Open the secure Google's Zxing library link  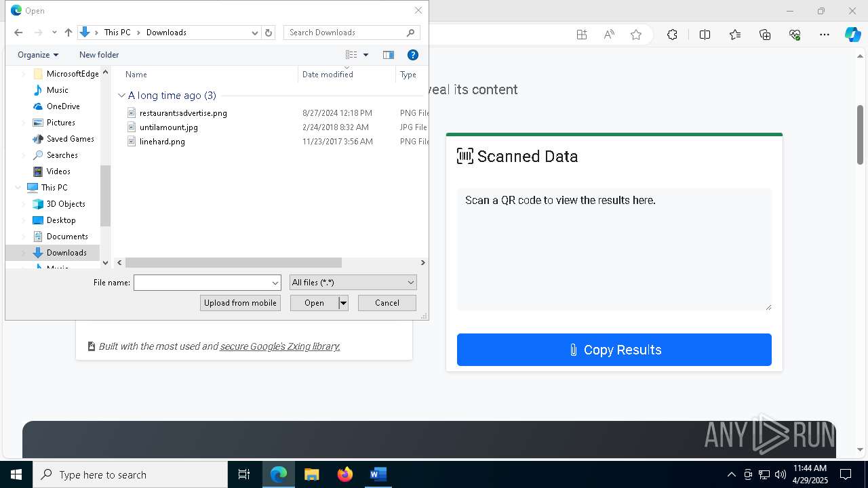[280, 346]
